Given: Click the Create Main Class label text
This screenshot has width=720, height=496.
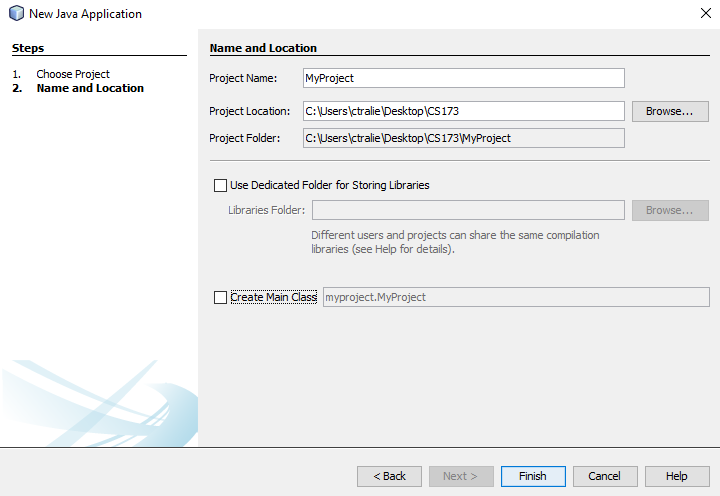Looking at the screenshot, I should click(274, 297).
